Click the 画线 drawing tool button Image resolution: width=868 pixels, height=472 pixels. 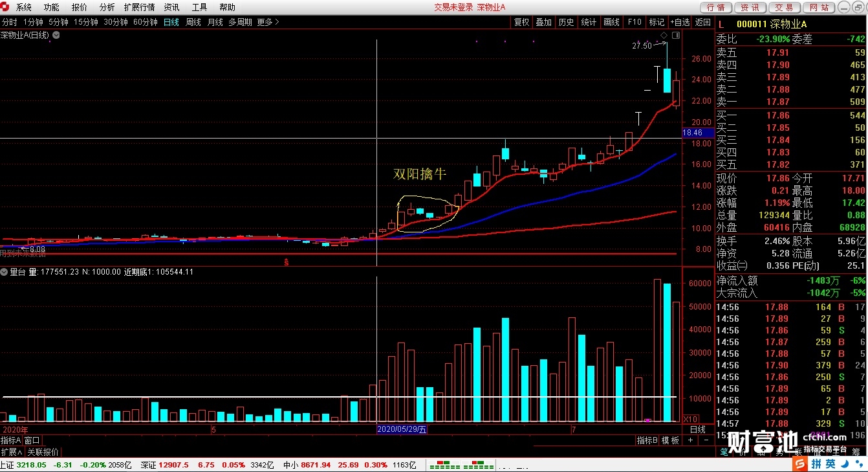[x=611, y=22]
